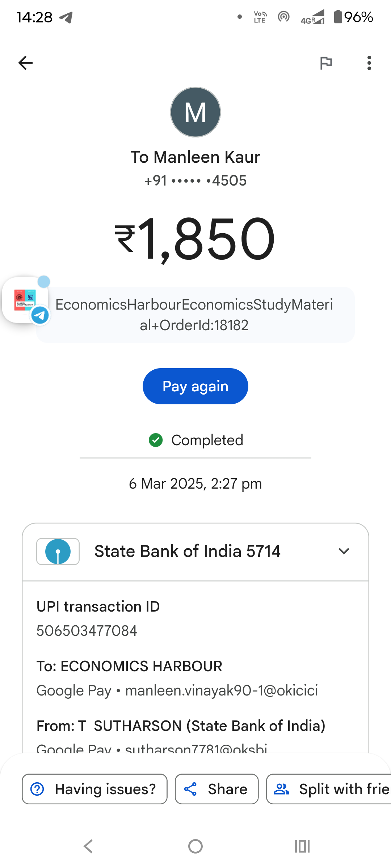Tap the UPI transaction ID number
The image size is (391, 868).
(87, 631)
